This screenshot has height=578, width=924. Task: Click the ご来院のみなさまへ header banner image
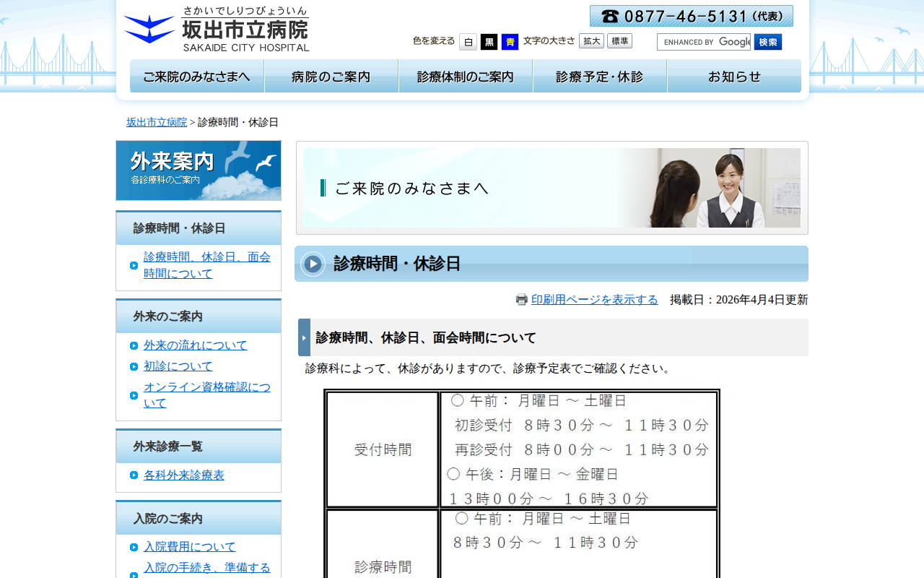click(x=552, y=188)
